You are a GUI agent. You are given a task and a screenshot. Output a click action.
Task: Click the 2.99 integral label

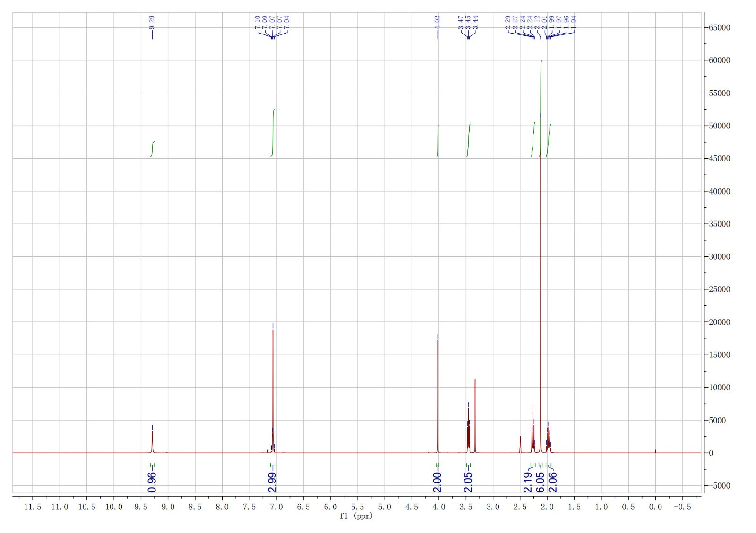(272, 482)
